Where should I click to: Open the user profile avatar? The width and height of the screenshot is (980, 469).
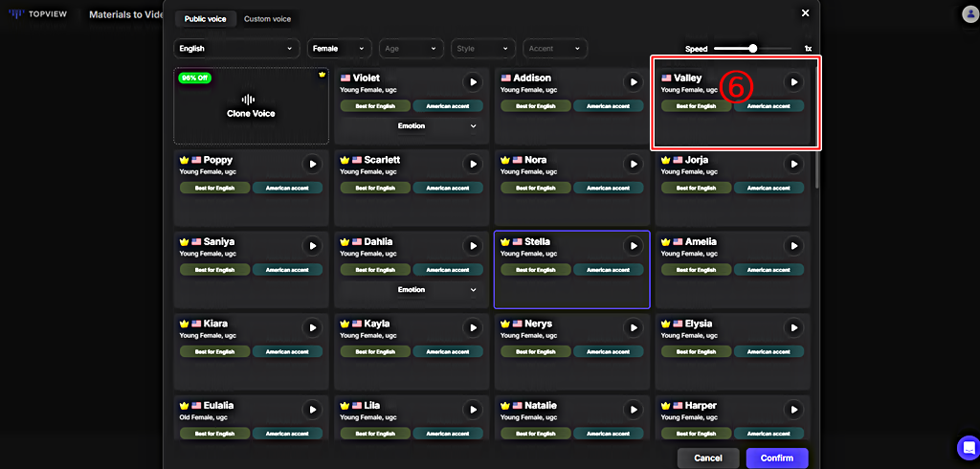969,14
